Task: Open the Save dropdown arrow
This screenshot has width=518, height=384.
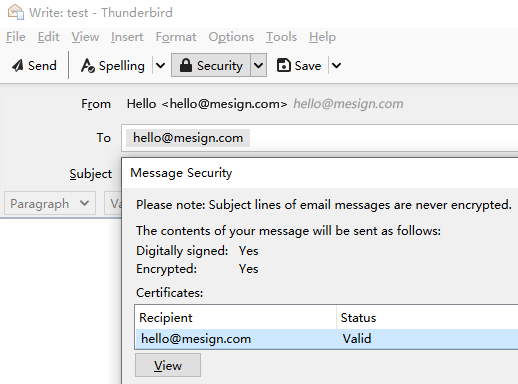Action: pyautogui.click(x=336, y=65)
